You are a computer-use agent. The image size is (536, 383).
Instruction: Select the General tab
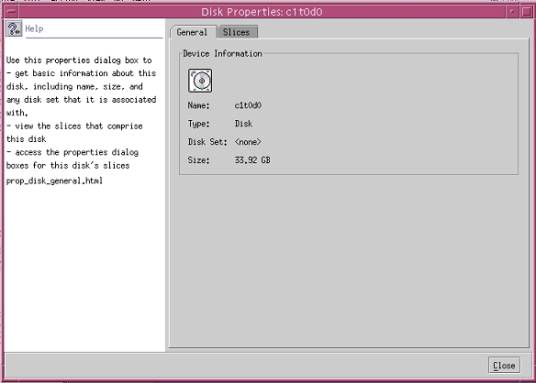pyautogui.click(x=192, y=32)
